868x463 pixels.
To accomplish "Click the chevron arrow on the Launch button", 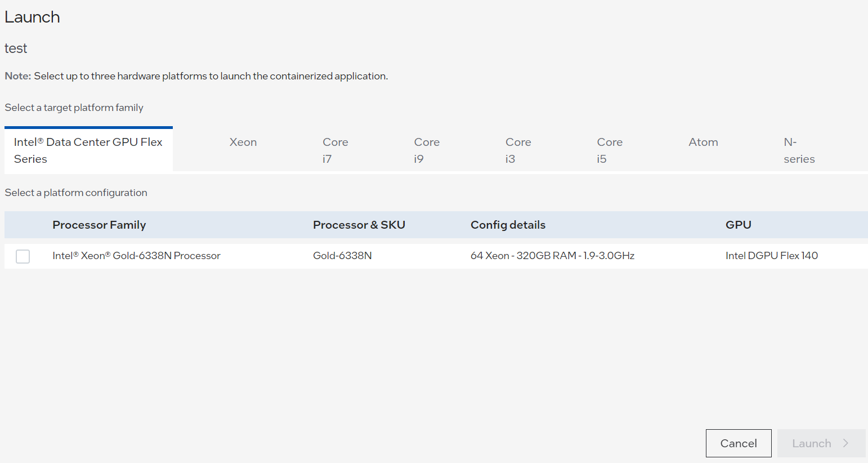I will tap(845, 443).
